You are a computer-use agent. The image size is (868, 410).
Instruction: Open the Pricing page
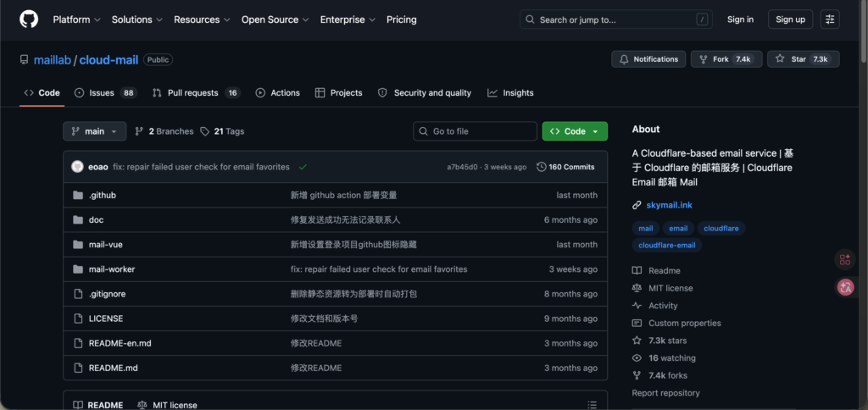point(401,19)
